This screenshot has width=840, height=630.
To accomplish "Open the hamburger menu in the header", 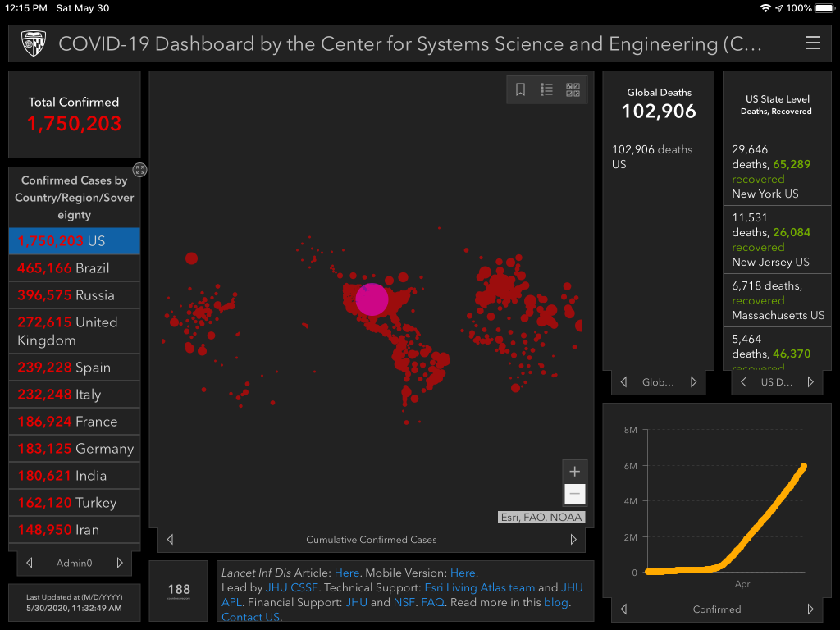I will (x=812, y=43).
